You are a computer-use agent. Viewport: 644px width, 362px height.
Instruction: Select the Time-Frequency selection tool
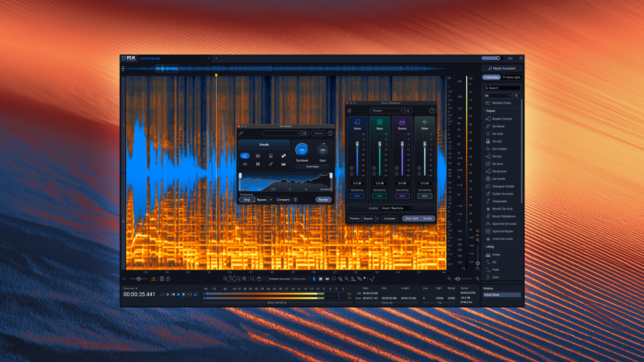[x=320, y=279]
